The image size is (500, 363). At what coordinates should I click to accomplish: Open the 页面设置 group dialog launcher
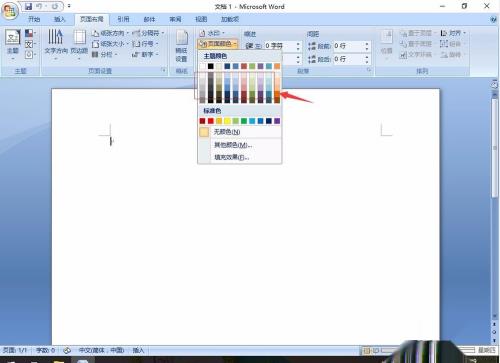click(x=163, y=70)
